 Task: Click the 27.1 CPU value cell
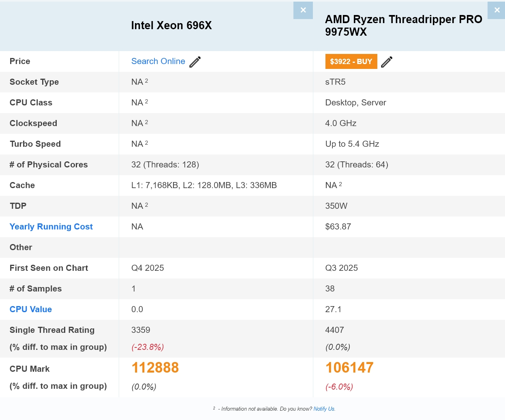(333, 309)
